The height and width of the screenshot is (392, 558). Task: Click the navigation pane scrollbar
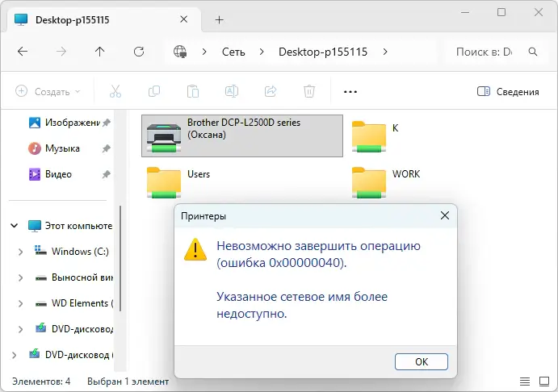(120, 258)
